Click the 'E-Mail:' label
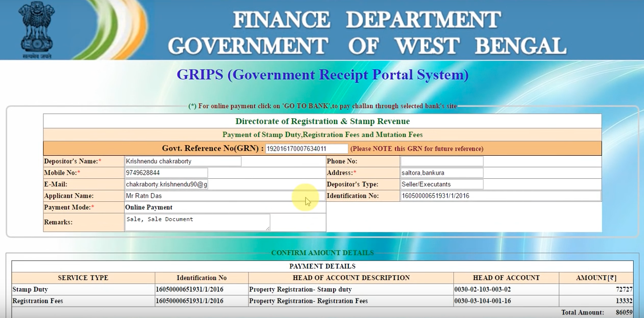644x318 pixels. coord(56,184)
